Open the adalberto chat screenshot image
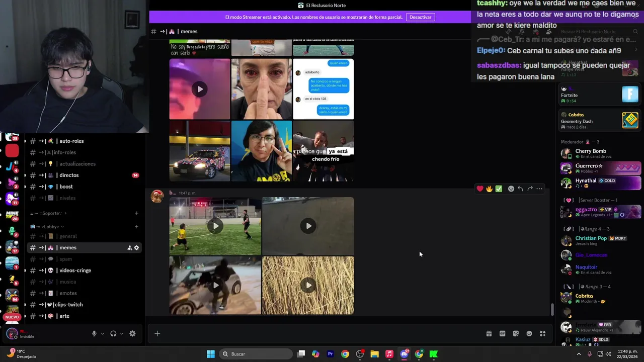The image size is (644, 362). pos(324,89)
